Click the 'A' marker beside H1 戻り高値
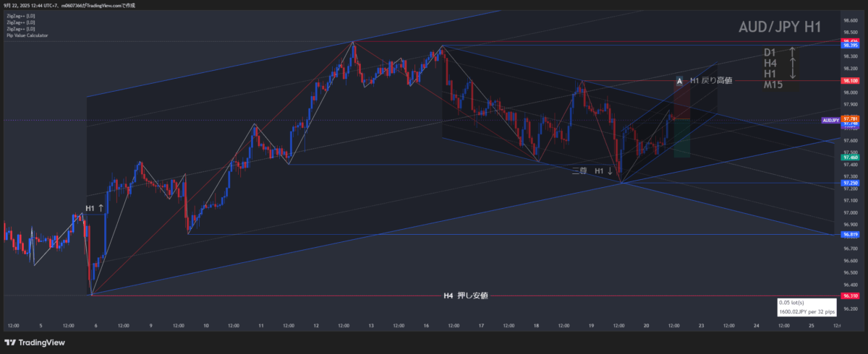 [679, 82]
